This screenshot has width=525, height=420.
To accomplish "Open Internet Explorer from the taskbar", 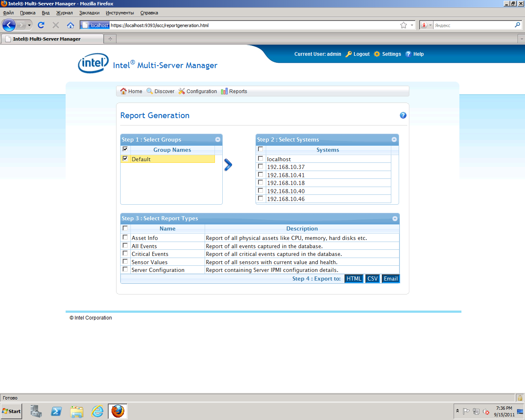I will pos(98,411).
